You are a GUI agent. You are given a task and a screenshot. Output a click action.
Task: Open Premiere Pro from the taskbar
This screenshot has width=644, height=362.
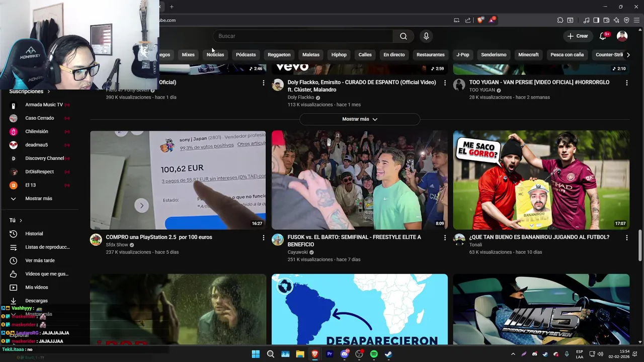pyautogui.click(x=330, y=354)
